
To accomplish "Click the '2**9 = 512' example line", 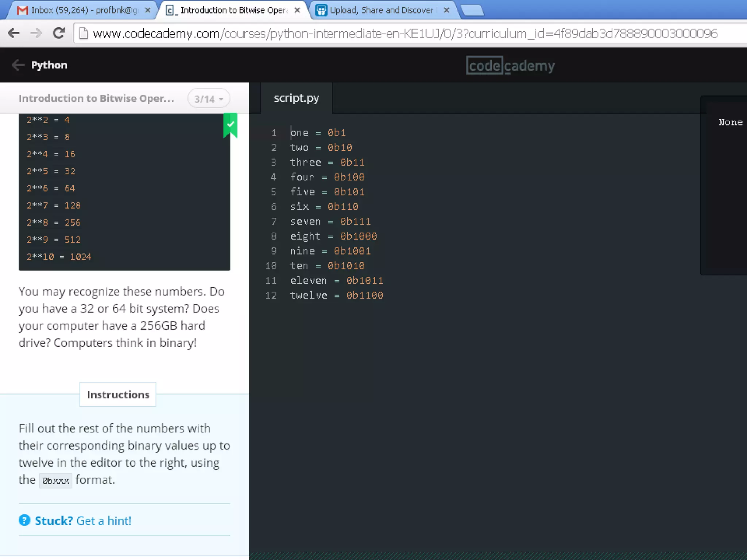I will [x=53, y=240].
